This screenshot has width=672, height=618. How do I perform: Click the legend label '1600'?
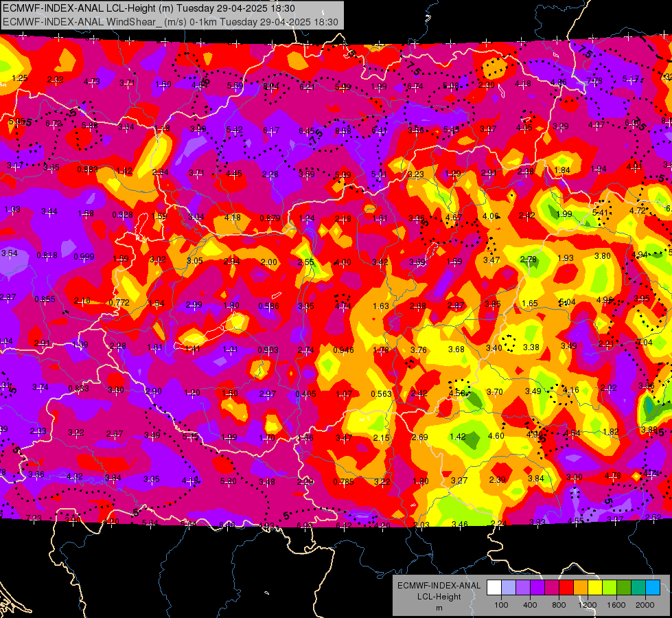(x=616, y=605)
